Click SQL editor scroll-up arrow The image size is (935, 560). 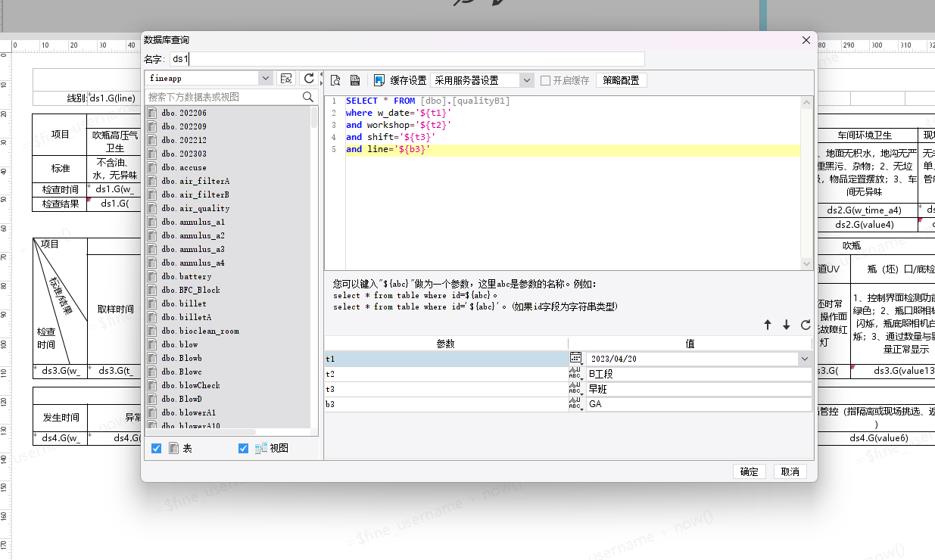click(x=807, y=101)
